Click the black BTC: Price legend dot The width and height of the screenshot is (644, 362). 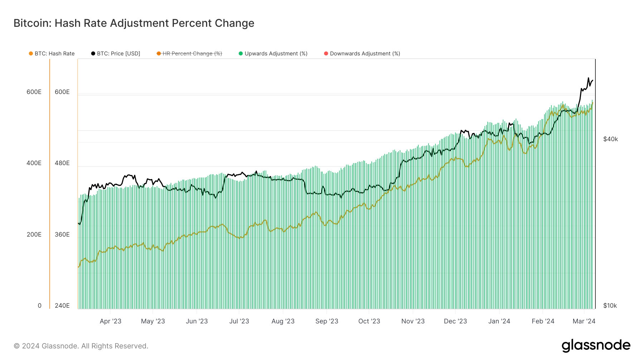click(x=93, y=54)
